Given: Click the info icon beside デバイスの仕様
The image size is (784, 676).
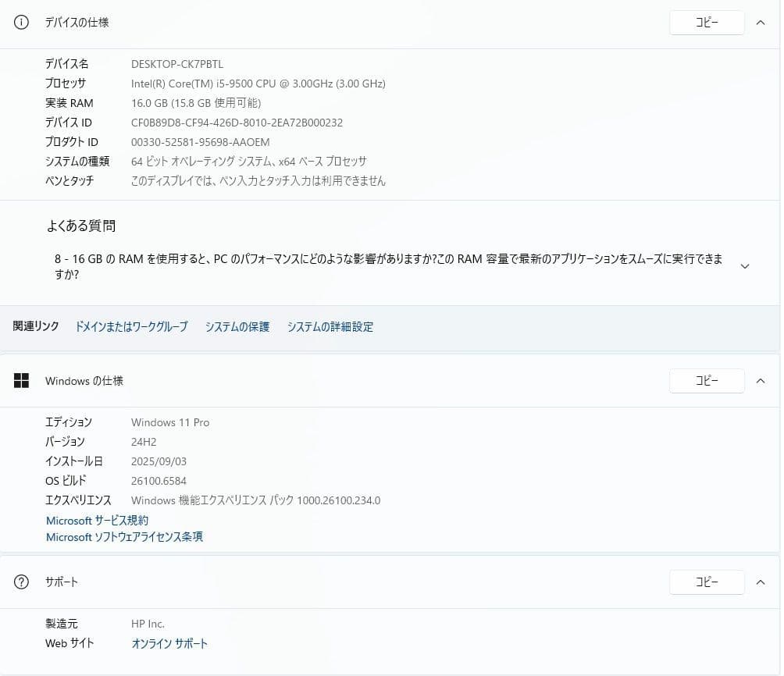Looking at the screenshot, I should 21,23.
